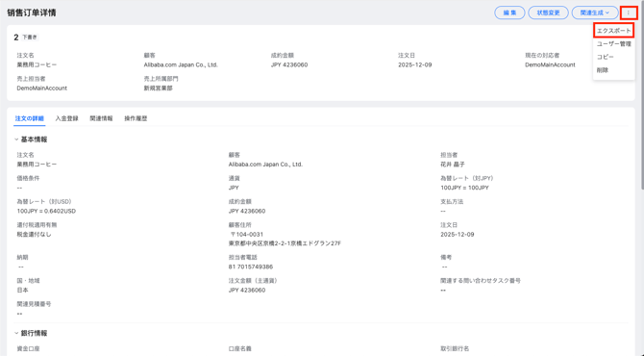Switch to the 入金登録 tab
The width and height of the screenshot is (644, 356).
click(x=66, y=118)
